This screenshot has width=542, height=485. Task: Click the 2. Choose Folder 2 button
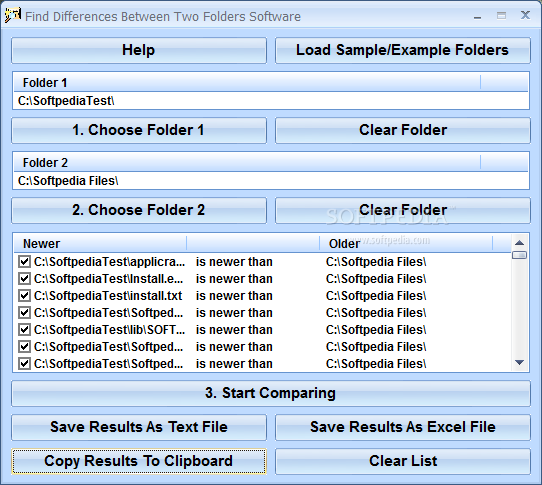[139, 210]
